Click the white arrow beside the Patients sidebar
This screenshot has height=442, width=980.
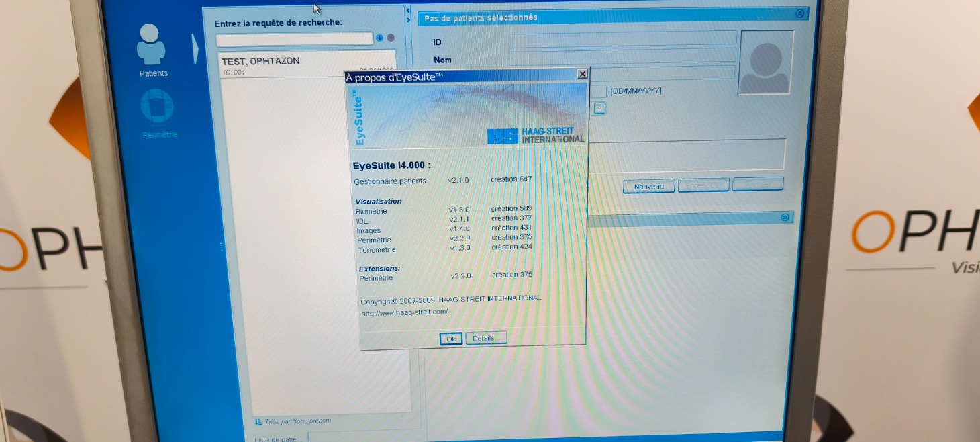point(195,48)
